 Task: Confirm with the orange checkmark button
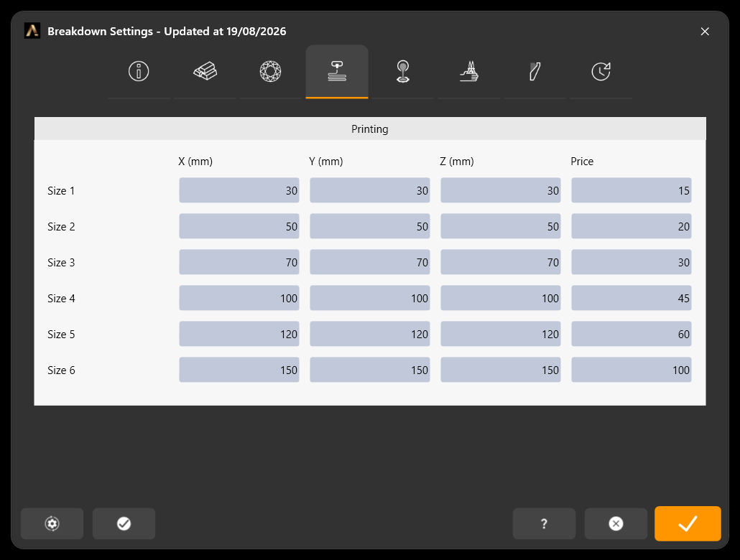(x=688, y=523)
